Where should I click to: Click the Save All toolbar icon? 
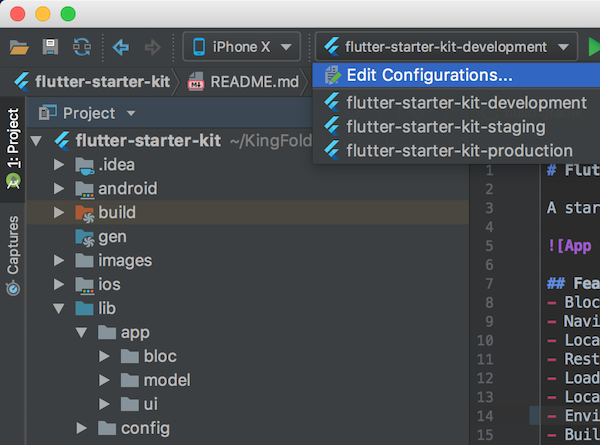pos(50,47)
